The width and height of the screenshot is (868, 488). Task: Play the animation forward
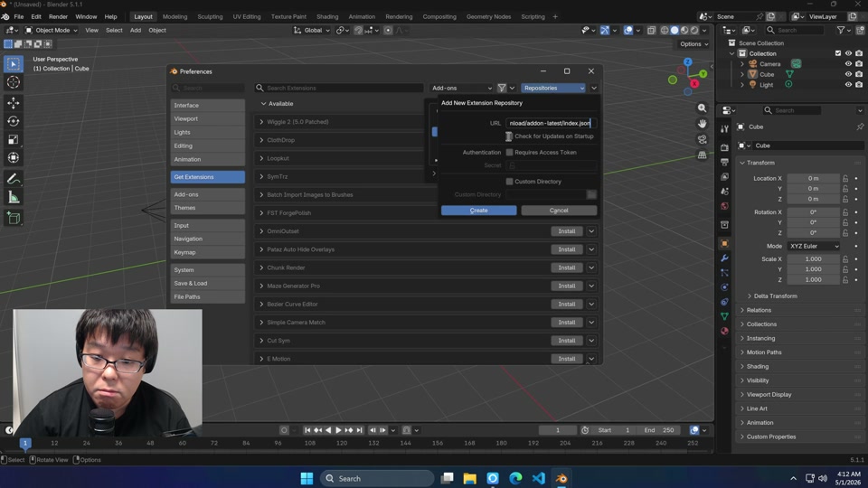pyautogui.click(x=338, y=430)
